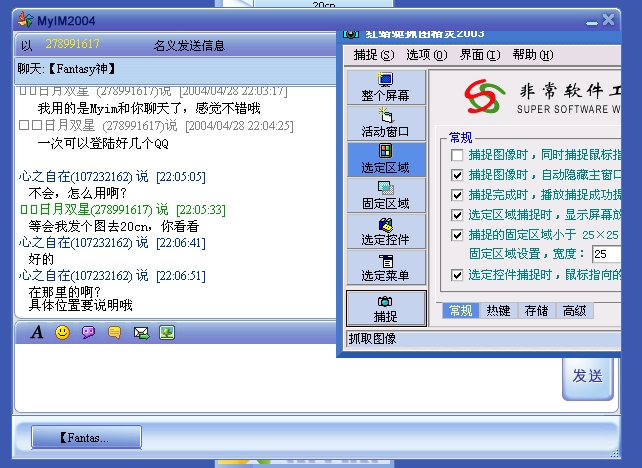Click the 抓取图像 status bar text
The height and width of the screenshot is (468, 642).
point(372,339)
